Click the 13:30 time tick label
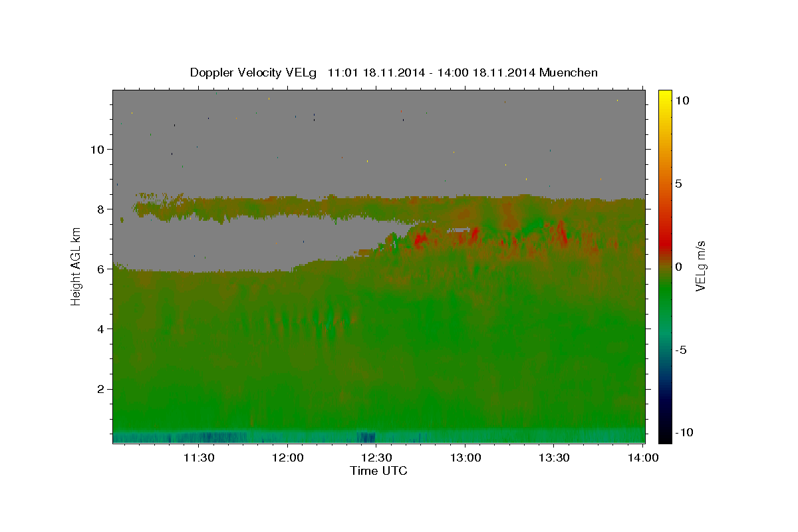Image resolution: width=798 pixels, height=532 pixels. 553,458
